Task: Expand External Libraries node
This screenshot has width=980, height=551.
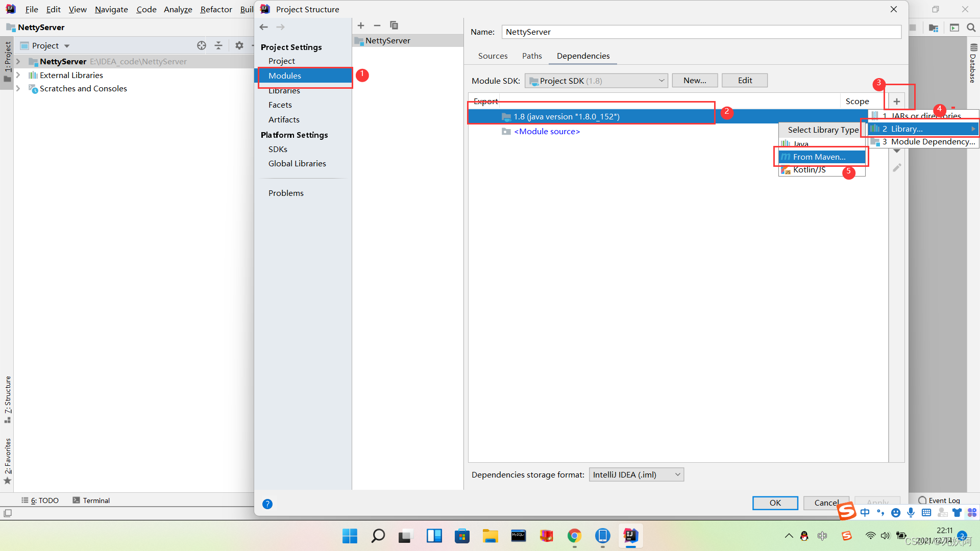Action: click(x=18, y=75)
